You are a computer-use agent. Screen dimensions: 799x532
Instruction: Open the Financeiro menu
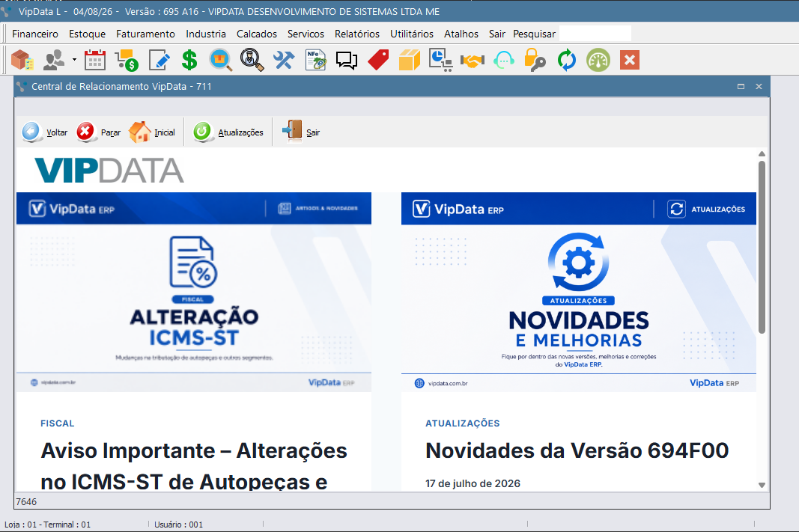[35, 34]
